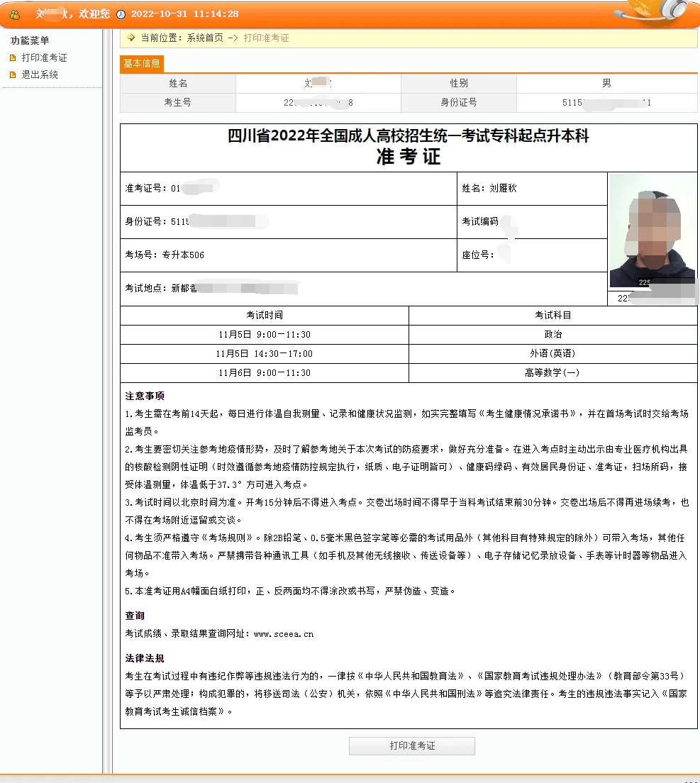Select 退出系统 in the sidebar menu
The height and width of the screenshot is (783, 700).
(x=40, y=75)
